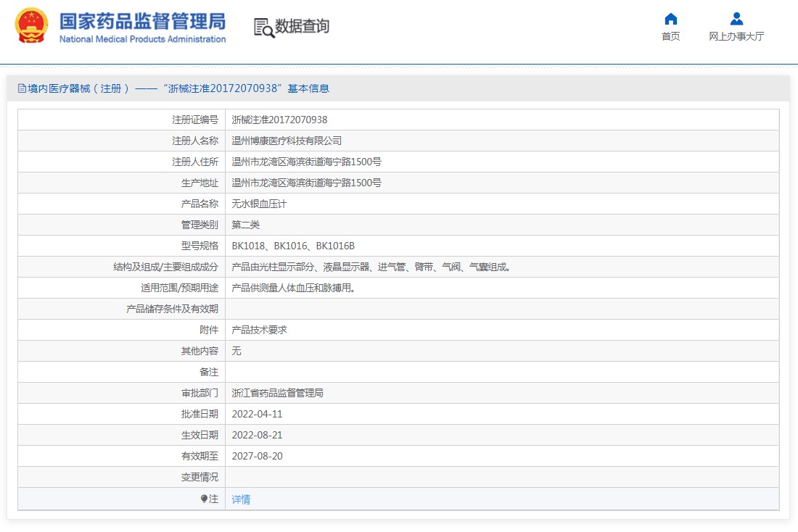
Task: Click the 附件 row label
Action: click(x=209, y=330)
